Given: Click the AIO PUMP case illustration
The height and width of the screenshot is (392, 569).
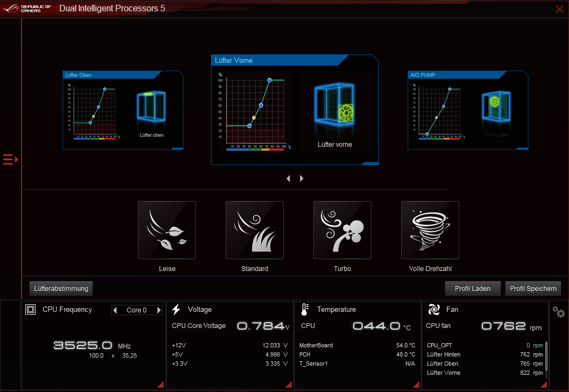Looking at the screenshot, I should click(x=496, y=106).
